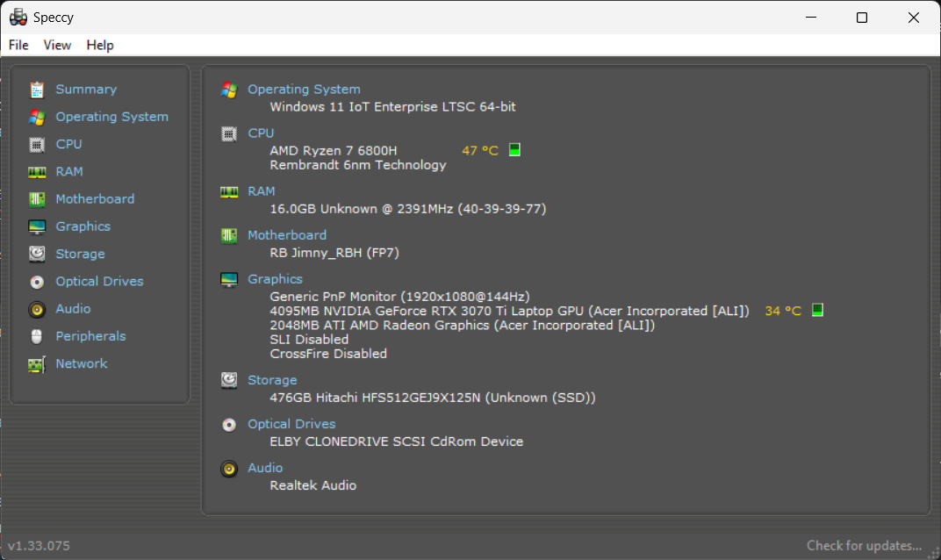Viewport: 941px width, 560px height.
Task: Select Storage in the sidebar
Action: 81,254
